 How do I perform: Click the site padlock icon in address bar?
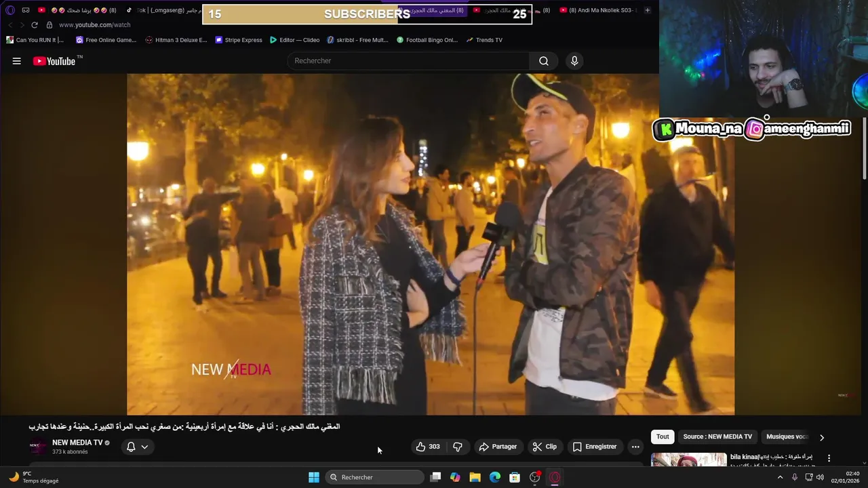tap(49, 25)
